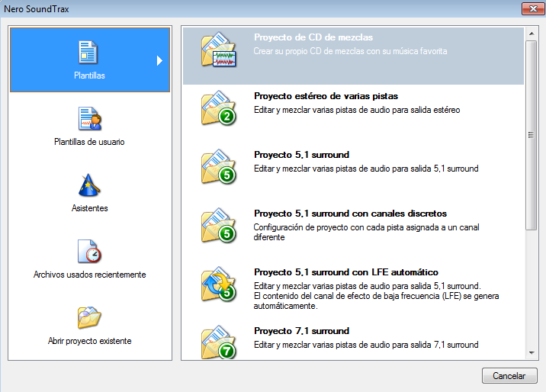
Task: Click the Archivos usados recientemente clock icon
Action: (89, 252)
